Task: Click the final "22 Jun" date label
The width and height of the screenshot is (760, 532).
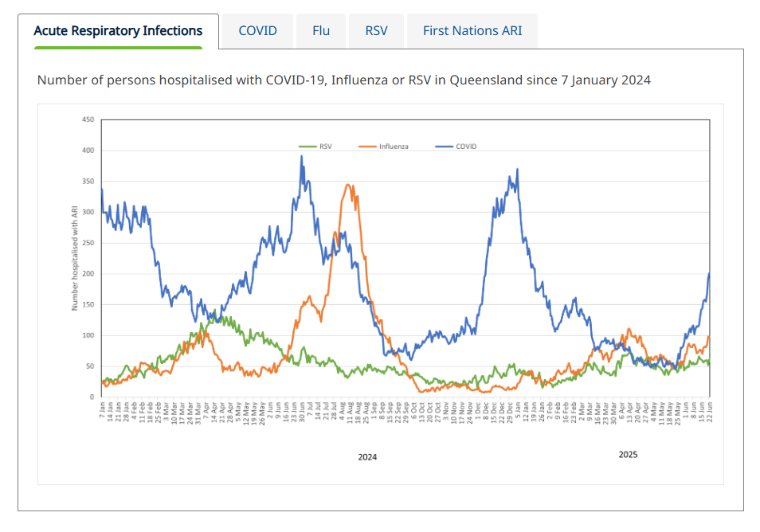Action: click(709, 412)
